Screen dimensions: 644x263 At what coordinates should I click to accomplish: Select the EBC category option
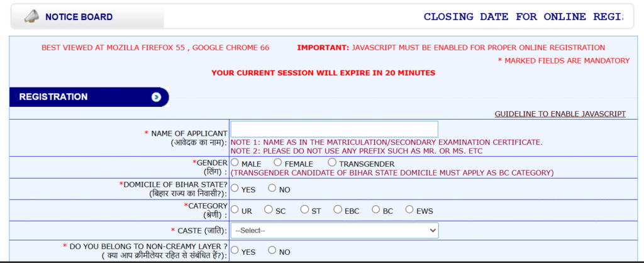338,210
